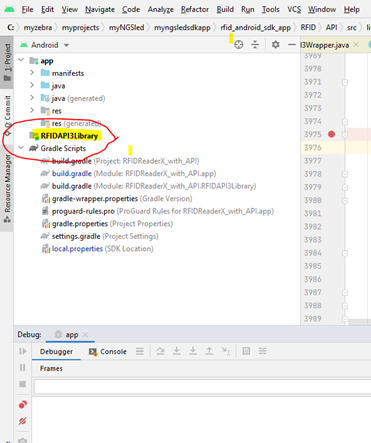Toggle the breakpoint on line 3975

pyautogui.click(x=331, y=134)
